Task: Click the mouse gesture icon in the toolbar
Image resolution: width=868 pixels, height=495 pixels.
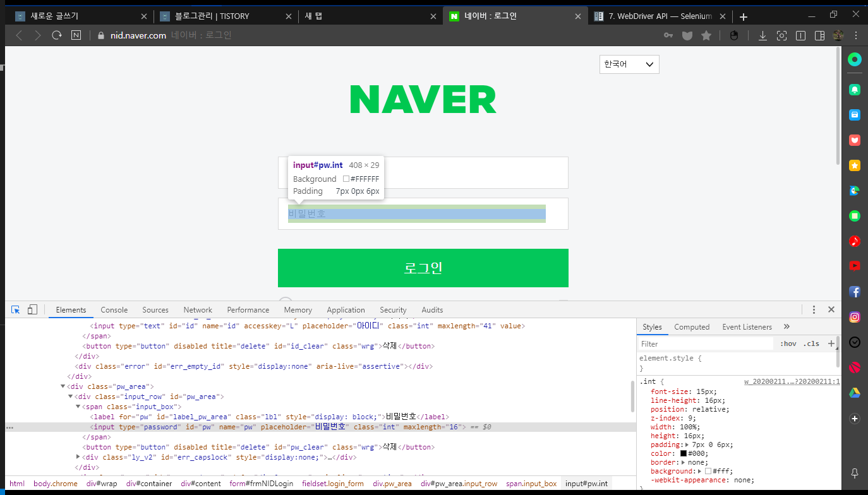Action: [734, 35]
